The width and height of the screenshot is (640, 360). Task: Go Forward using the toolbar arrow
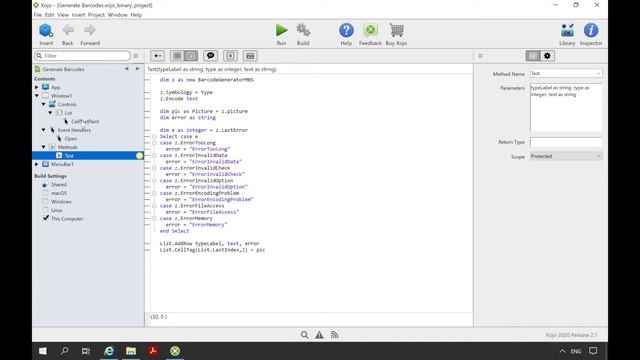90,30
